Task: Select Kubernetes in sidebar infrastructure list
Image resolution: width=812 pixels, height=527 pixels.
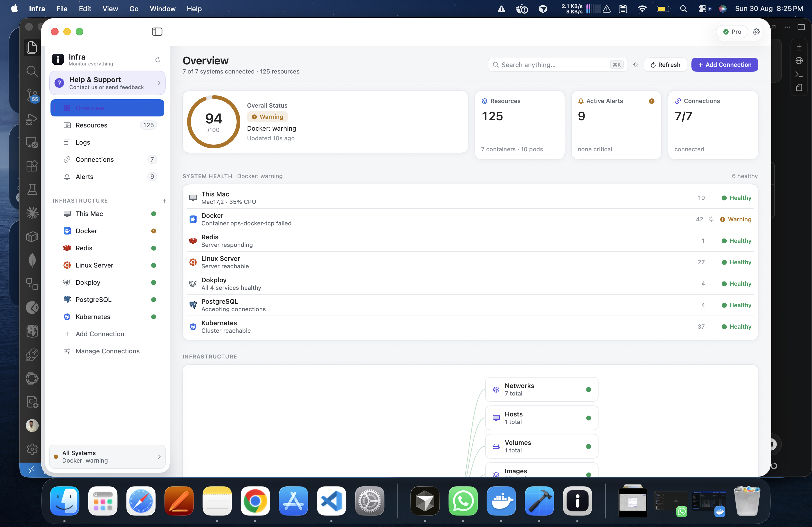Action: [107, 317]
